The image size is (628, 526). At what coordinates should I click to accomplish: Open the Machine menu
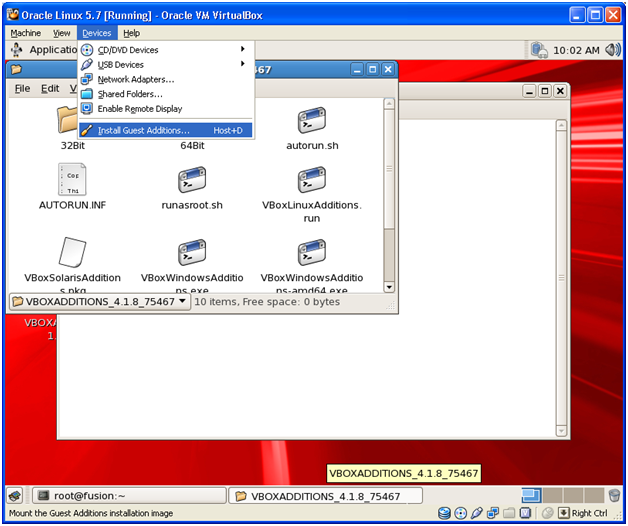pos(26,33)
